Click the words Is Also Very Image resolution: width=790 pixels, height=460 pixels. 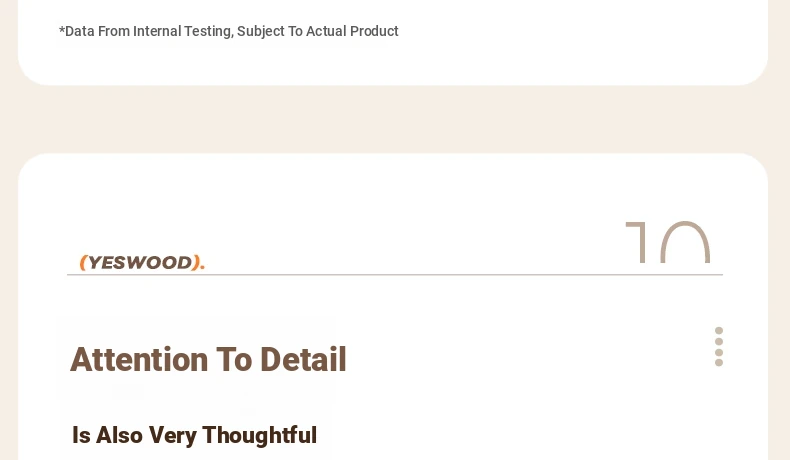[134, 435]
